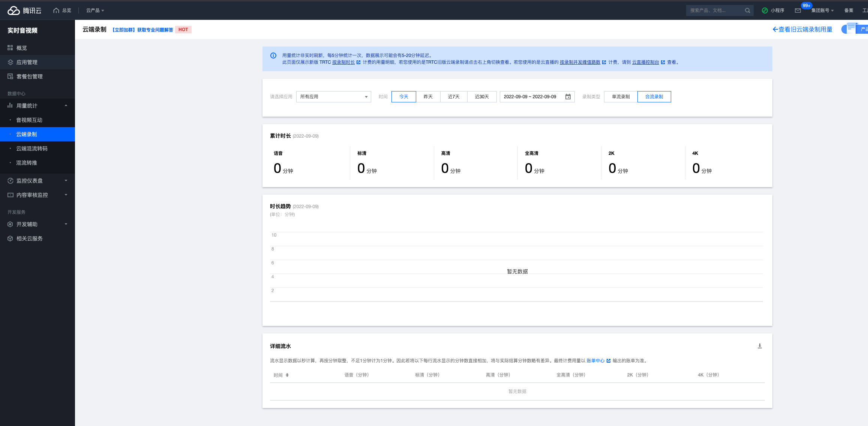This screenshot has width=868, height=426.
Task: Click the date range input field
Action: [537, 97]
